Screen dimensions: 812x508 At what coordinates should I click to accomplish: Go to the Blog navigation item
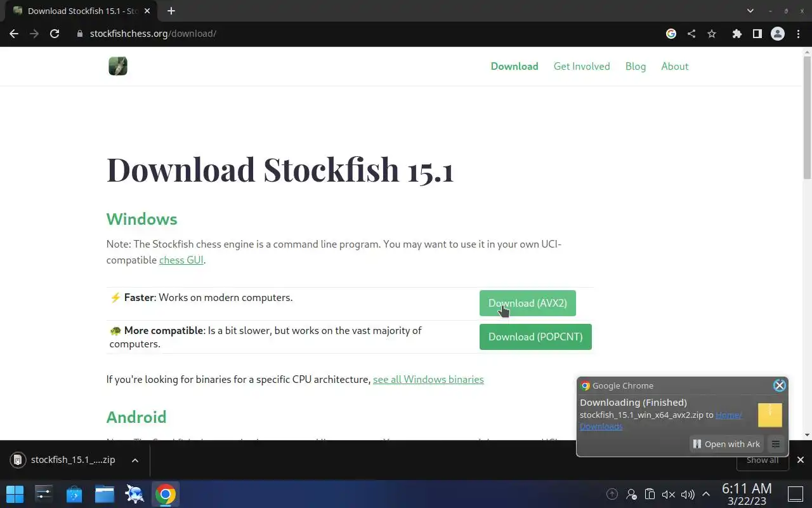[636, 66]
